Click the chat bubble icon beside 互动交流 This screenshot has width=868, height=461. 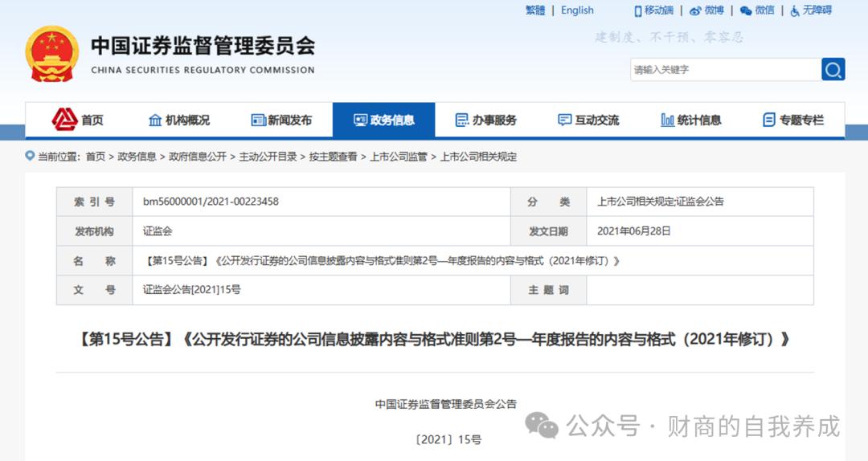[565, 120]
